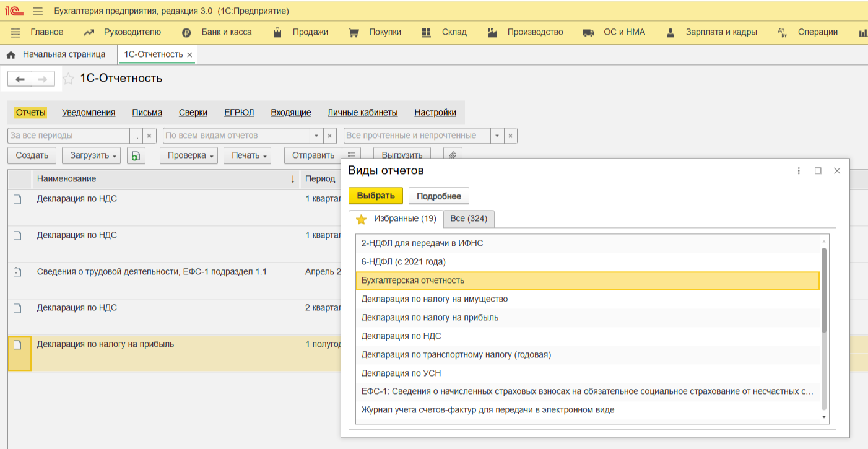Click the Подробнее button
The width and height of the screenshot is (868, 449).
[x=438, y=196]
